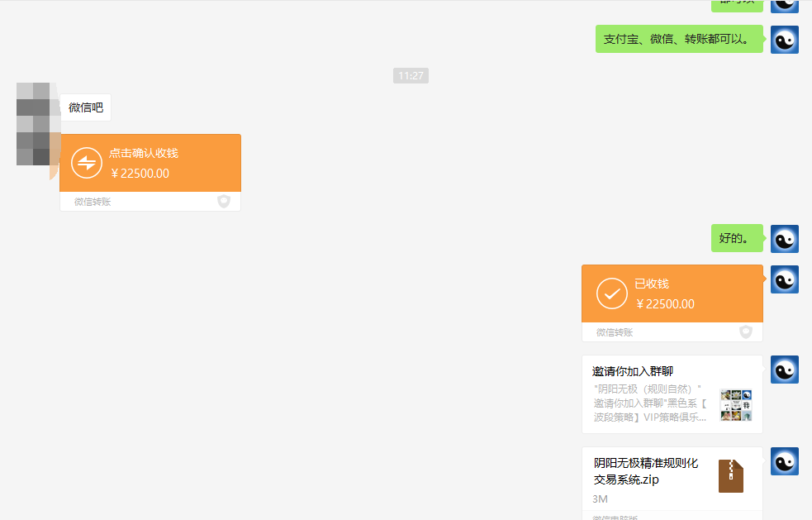Click the yin-yang avatar beside the 支付宝 message
The width and height of the screenshot is (812, 520).
(784, 39)
